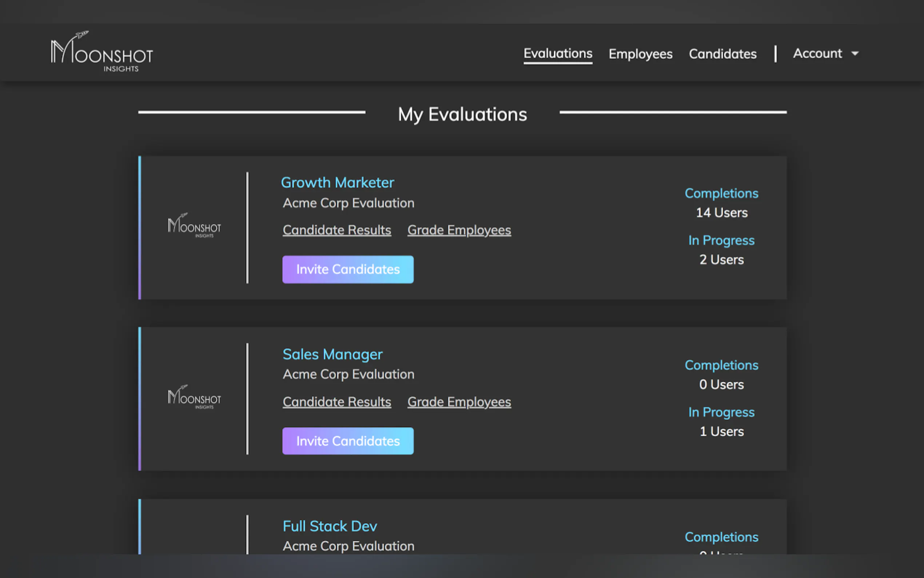Click the Moonshot Insights header logo
Image resolution: width=924 pixels, height=578 pixels.
pyautogui.click(x=101, y=52)
